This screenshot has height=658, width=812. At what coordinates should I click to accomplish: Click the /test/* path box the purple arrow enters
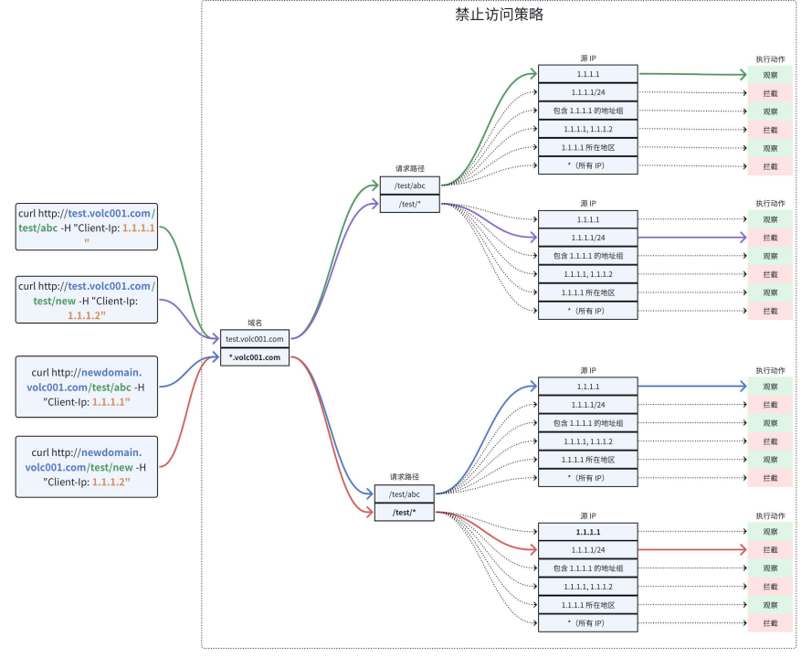[409, 204]
